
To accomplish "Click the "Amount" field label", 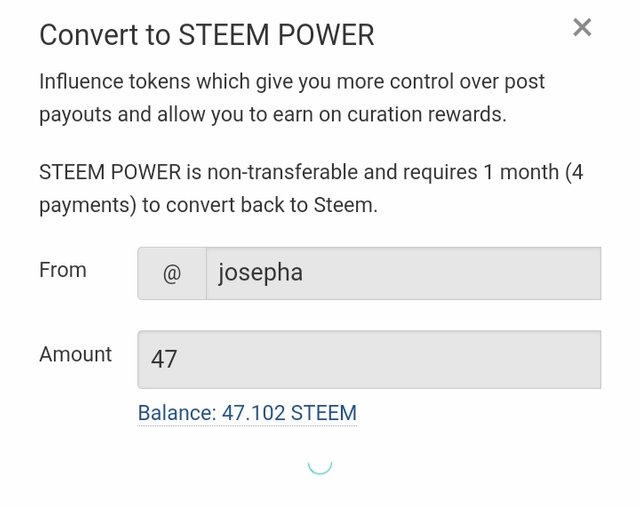I will click(x=75, y=354).
